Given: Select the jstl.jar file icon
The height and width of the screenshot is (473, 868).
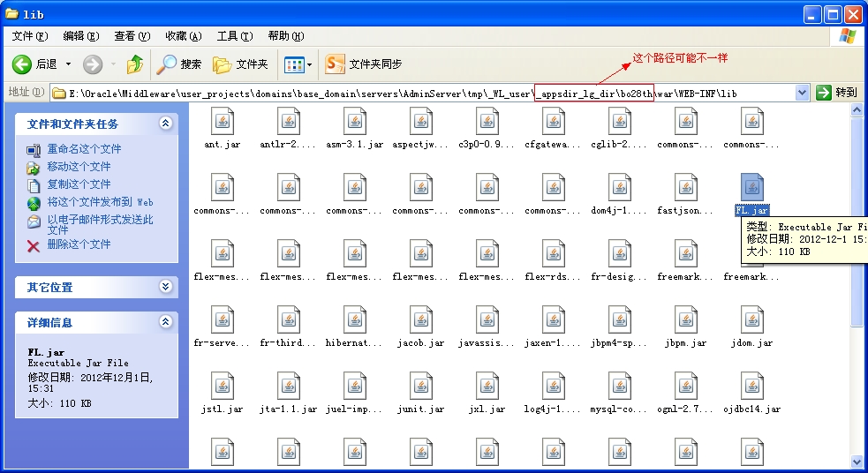Looking at the screenshot, I should (x=223, y=386).
